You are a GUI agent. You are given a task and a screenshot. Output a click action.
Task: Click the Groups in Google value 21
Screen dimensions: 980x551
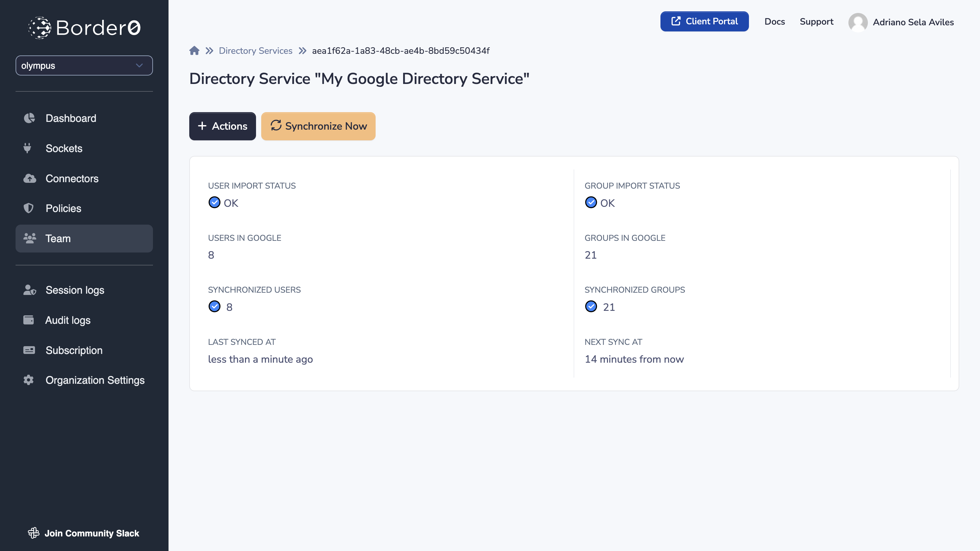click(590, 255)
